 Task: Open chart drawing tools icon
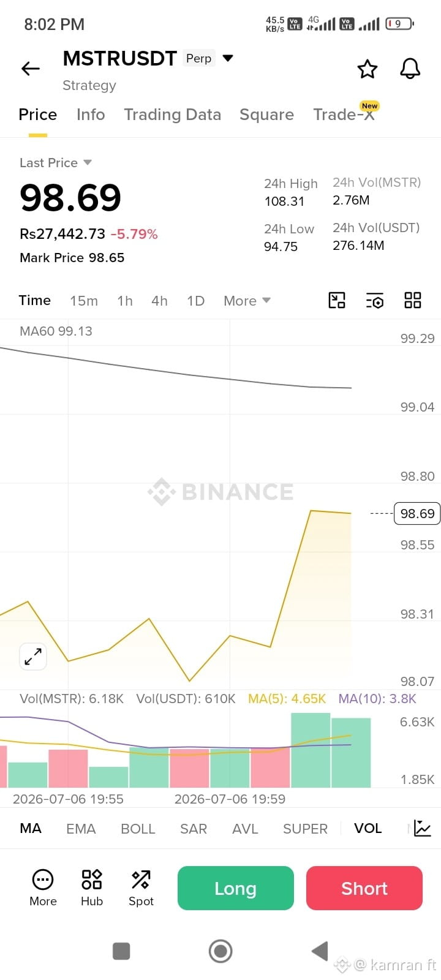pos(337,300)
